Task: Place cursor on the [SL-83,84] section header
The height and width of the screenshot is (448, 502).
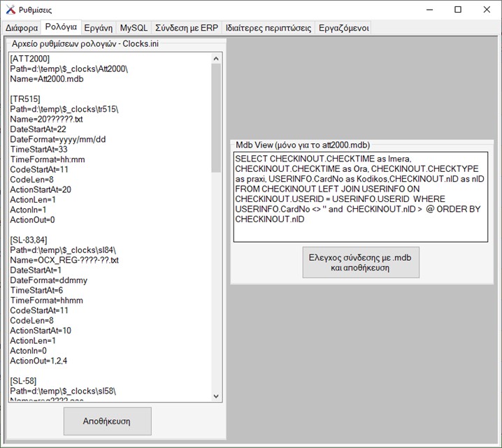Action: [x=31, y=239]
